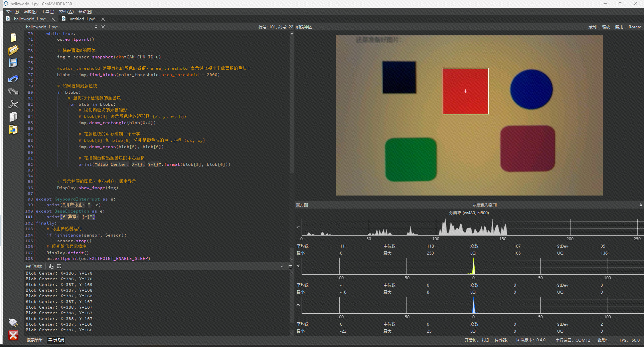Click the Cut scissors icon

click(x=13, y=104)
